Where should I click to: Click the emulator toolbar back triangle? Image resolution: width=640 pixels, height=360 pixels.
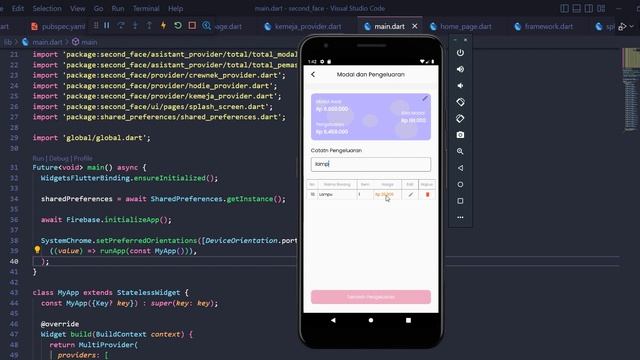point(460,168)
